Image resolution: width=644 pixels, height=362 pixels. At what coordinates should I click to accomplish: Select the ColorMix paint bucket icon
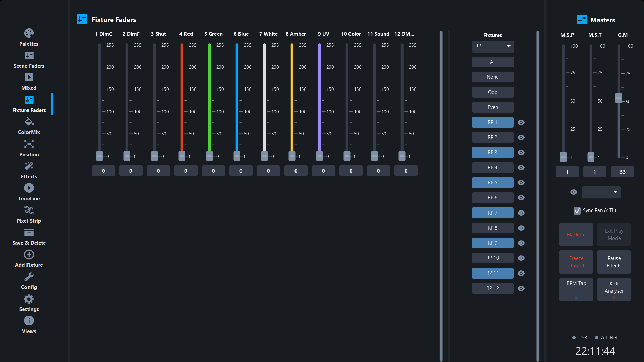(29, 122)
